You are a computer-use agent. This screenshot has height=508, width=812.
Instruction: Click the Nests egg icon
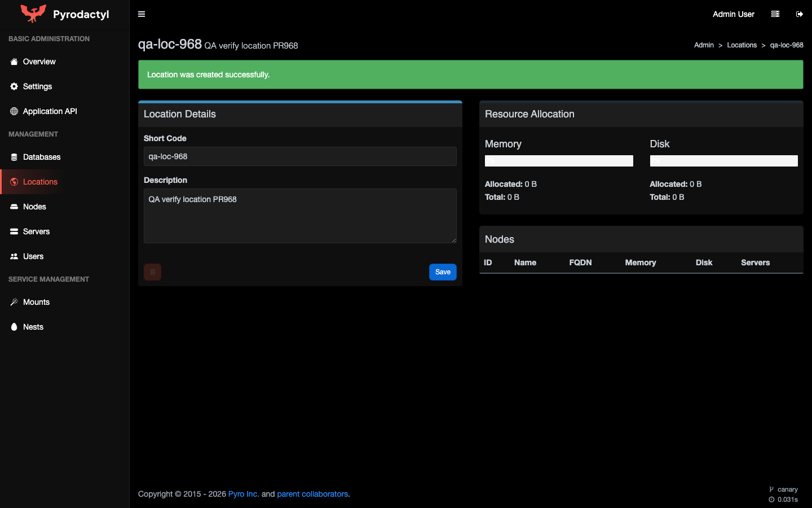point(14,327)
